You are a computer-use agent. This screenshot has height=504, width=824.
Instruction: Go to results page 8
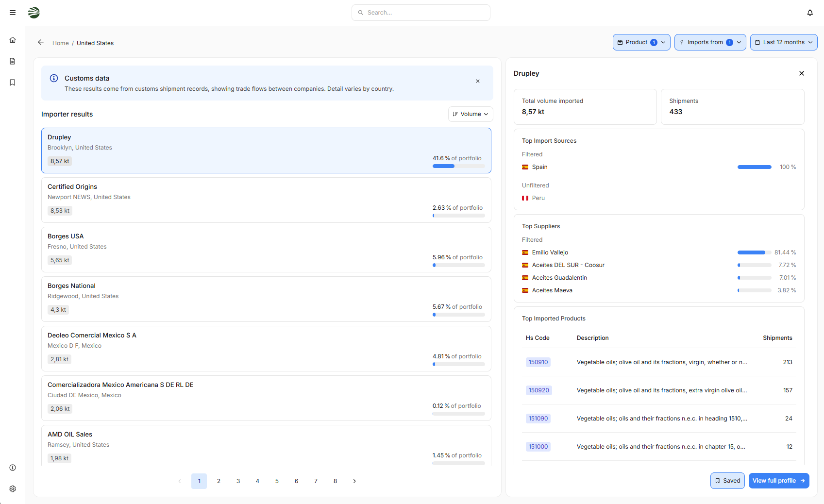335,481
